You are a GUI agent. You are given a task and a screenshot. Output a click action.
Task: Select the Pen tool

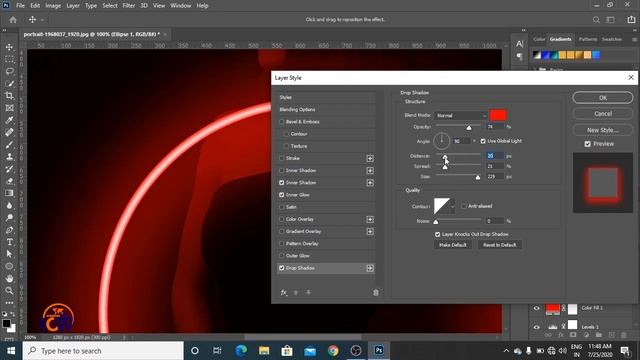pos(9,230)
